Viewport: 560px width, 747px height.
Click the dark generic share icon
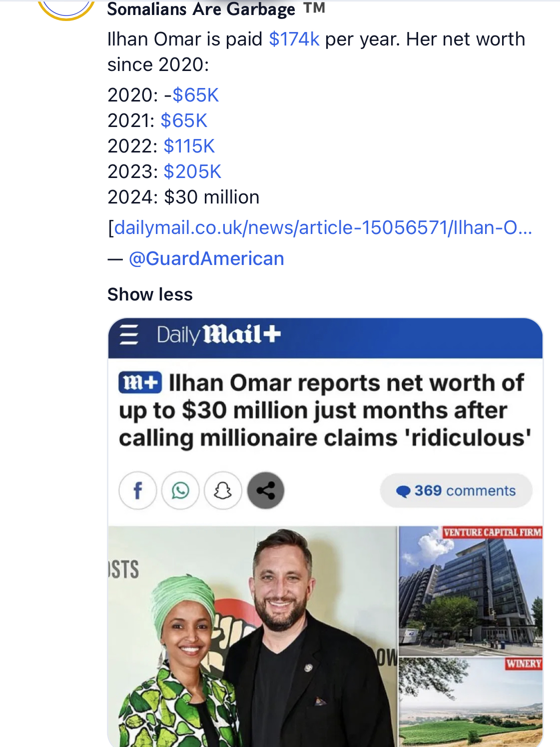click(x=266, y=490)
